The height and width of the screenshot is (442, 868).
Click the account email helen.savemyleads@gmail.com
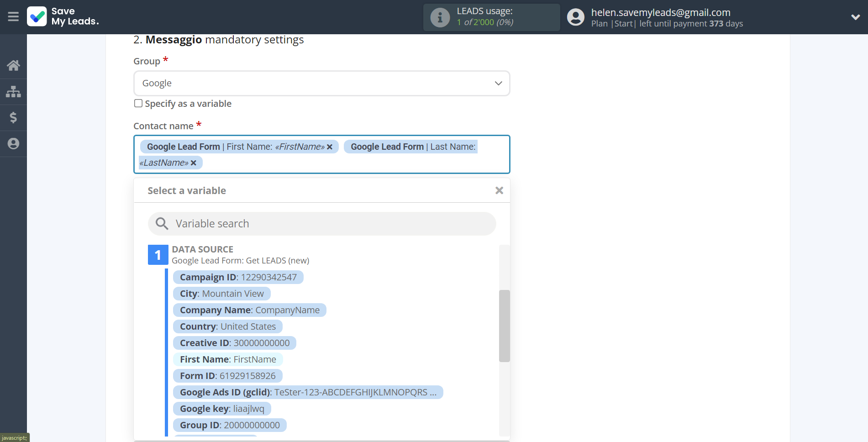pyautogui.click(x=661, y=12)
